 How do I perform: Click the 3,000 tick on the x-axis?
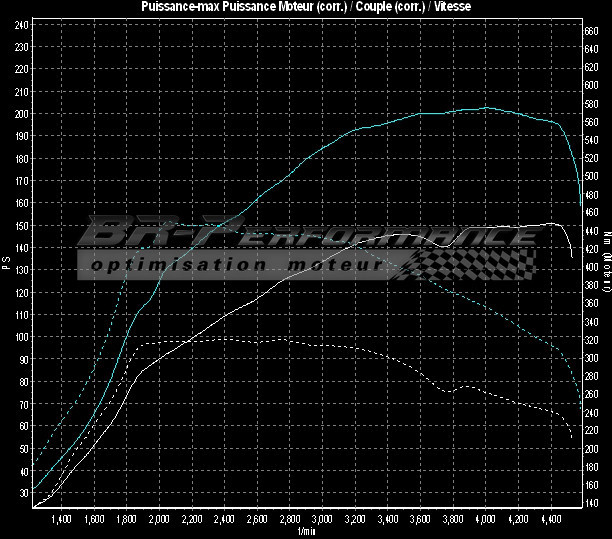322,521
